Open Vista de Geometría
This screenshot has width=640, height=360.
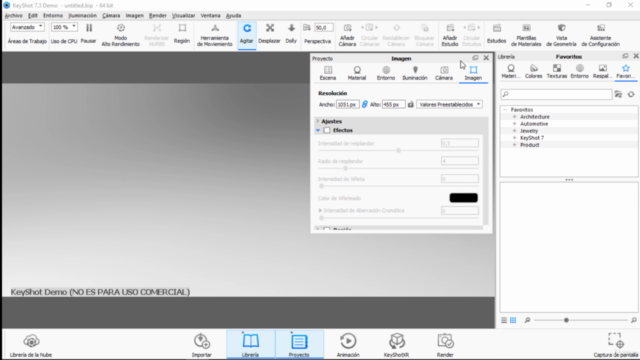click(x=562, y=34)
